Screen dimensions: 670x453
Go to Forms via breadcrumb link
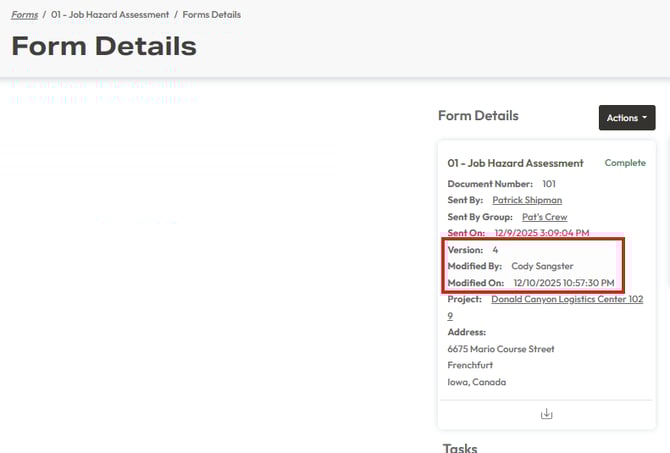(25, 15)
